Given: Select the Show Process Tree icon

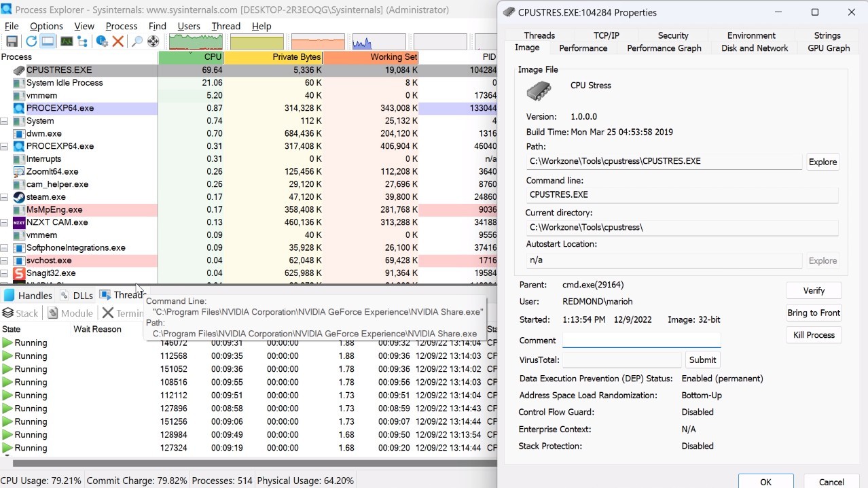Looking at the screenshot, I should (x=81, y=40).
